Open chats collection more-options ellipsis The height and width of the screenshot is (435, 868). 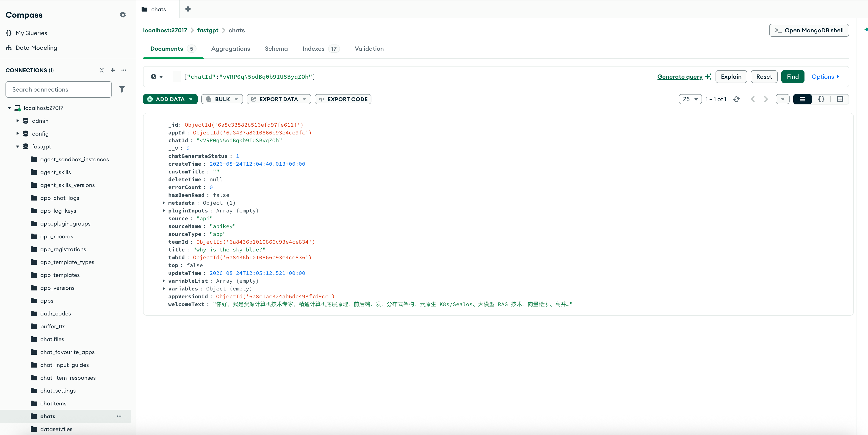pyautogui.click(x=119, y=416)
